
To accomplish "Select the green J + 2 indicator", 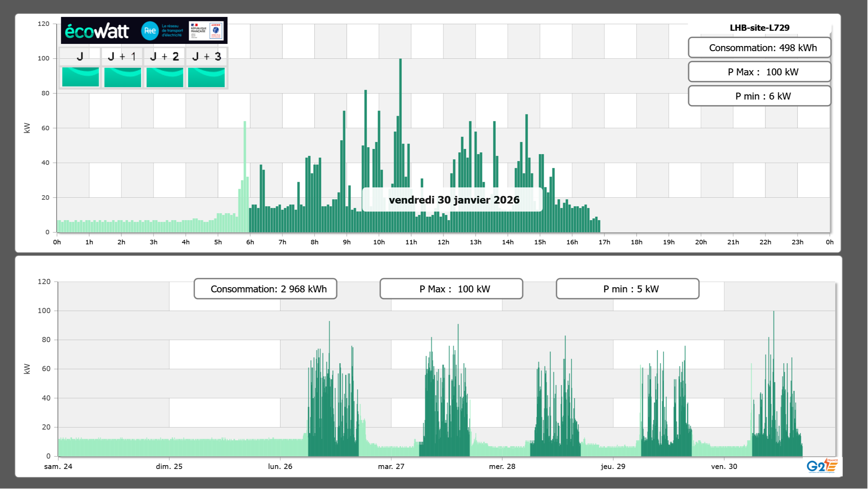I will [165, 77].
